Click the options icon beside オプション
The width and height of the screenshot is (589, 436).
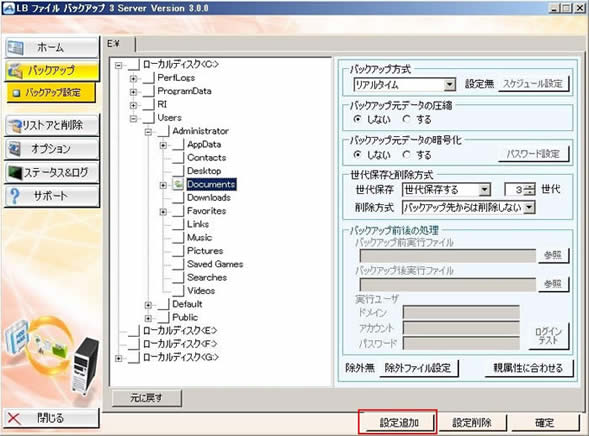(15, 149)
